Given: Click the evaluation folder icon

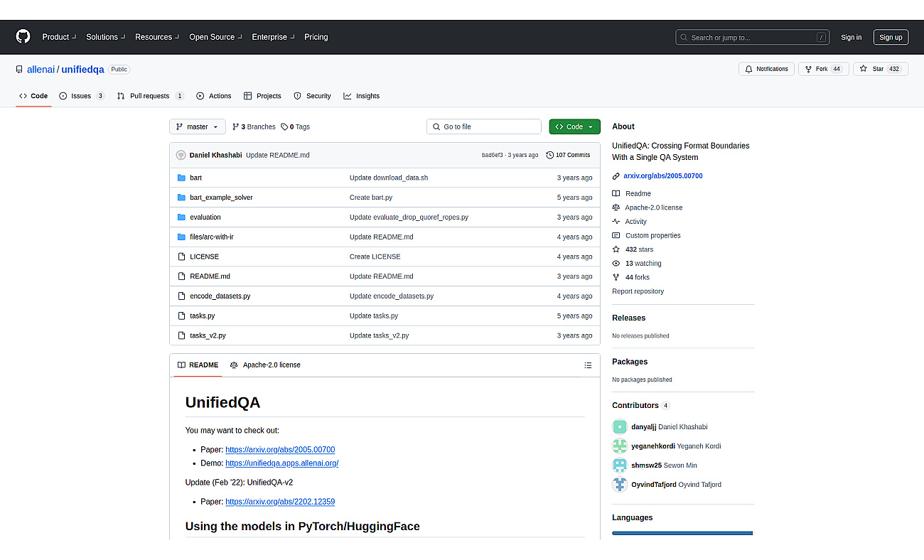Looking at the screenshot, I should tap(181, 217).
